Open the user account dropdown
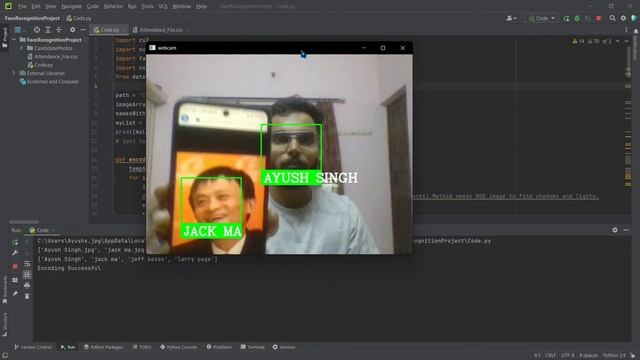 point(511,18)
